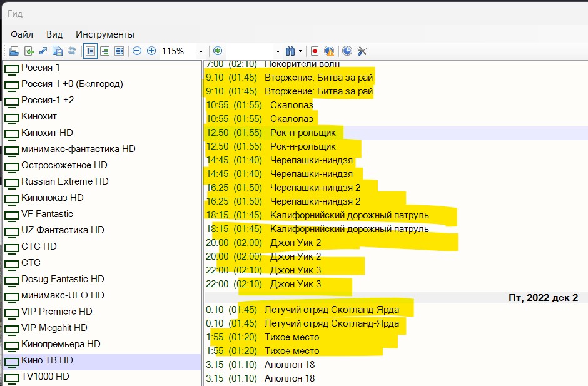Screen dimensions: 588x386
Task: Click the red record icon
Action: click(x=315, y=51)
